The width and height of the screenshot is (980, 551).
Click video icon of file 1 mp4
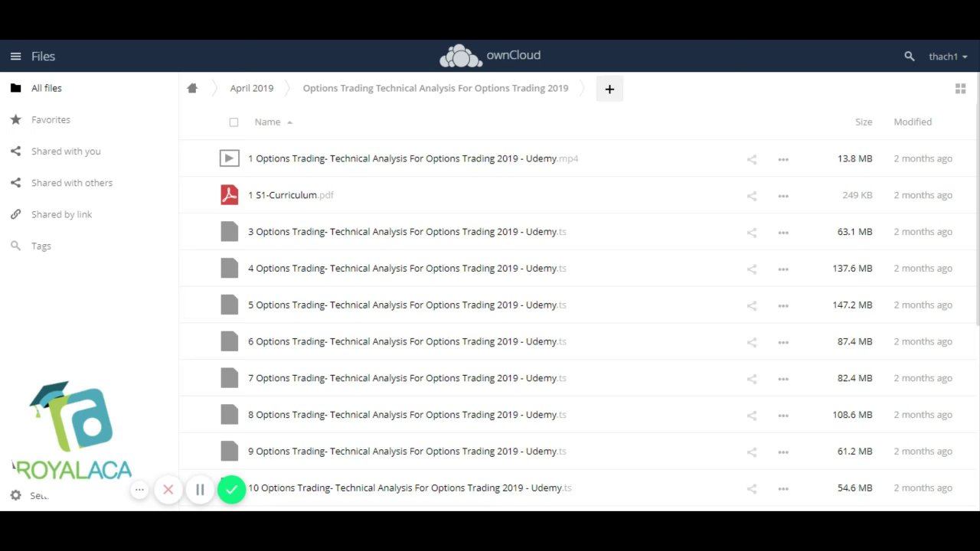[229, 158]
